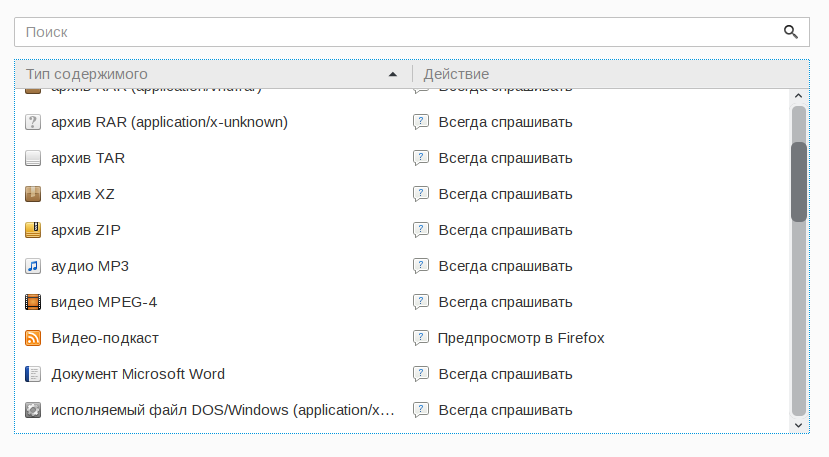
Task: Sort by Действие column header
Action: [611, 74]
